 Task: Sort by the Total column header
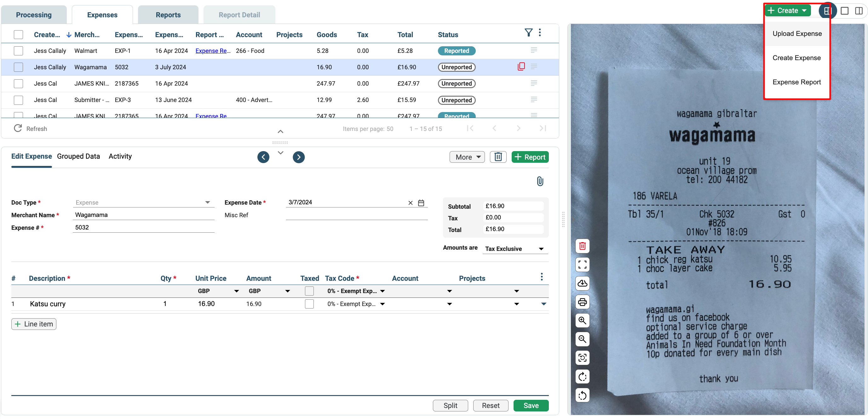[405, 34]
